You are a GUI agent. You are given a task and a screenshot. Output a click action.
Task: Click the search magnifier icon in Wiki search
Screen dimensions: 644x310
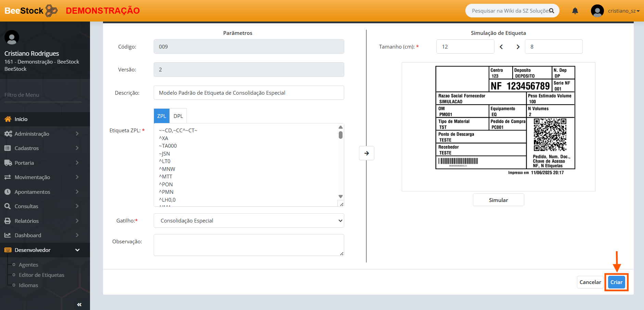pyautogui.click(x=551, y=11)
